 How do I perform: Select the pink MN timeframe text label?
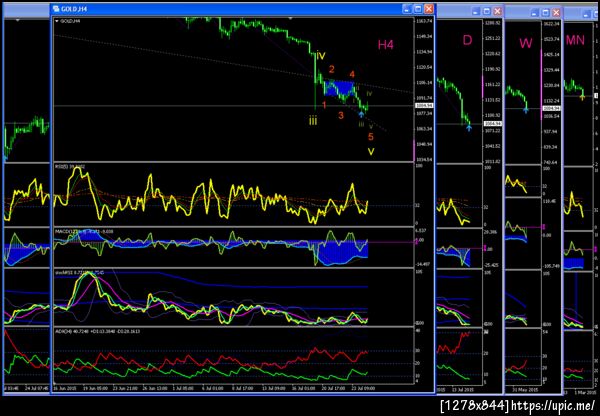[x=575, y=40]
